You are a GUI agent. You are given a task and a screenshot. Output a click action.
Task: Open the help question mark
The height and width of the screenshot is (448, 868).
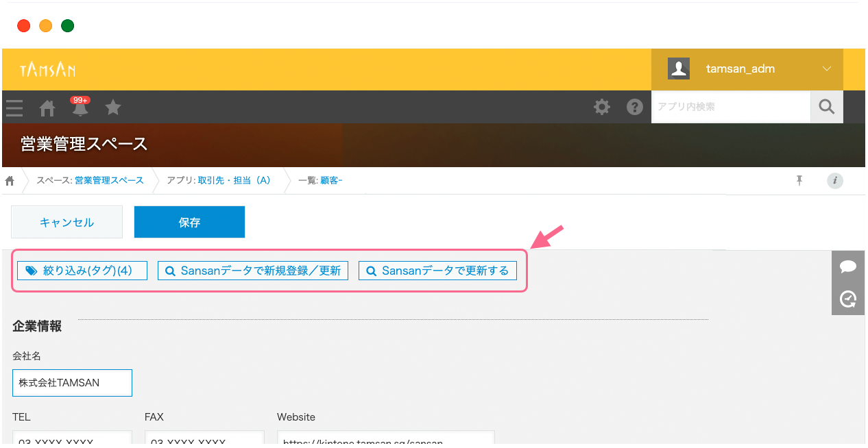(x=635, y=107)
